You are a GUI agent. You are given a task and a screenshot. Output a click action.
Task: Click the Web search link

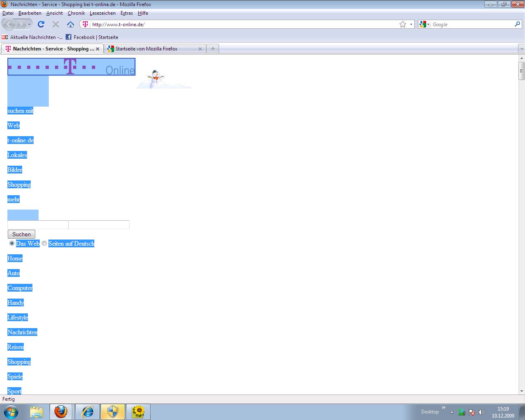tap(14, 126)
